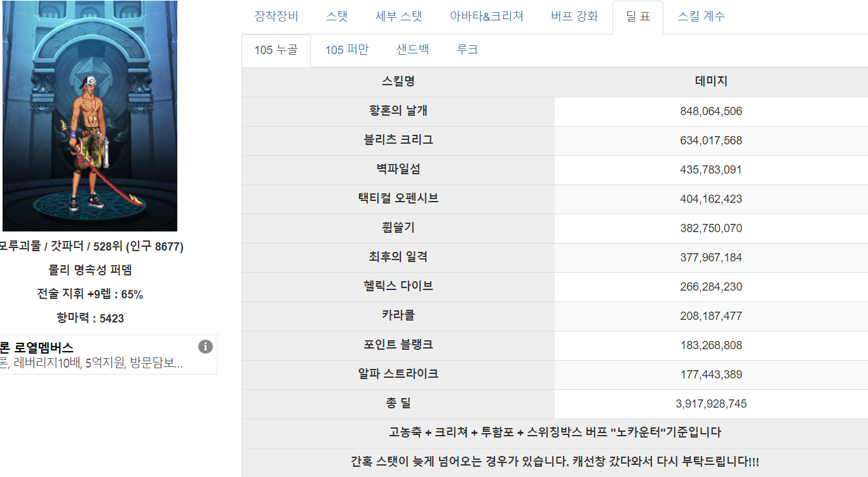Select the 세부 스탯 tab

pos(398,17)
